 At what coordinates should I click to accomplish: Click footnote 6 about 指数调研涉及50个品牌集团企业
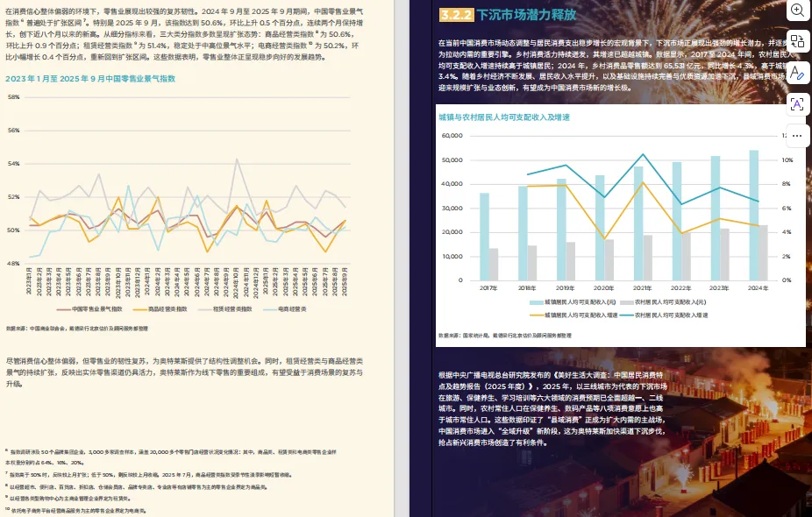171,457
